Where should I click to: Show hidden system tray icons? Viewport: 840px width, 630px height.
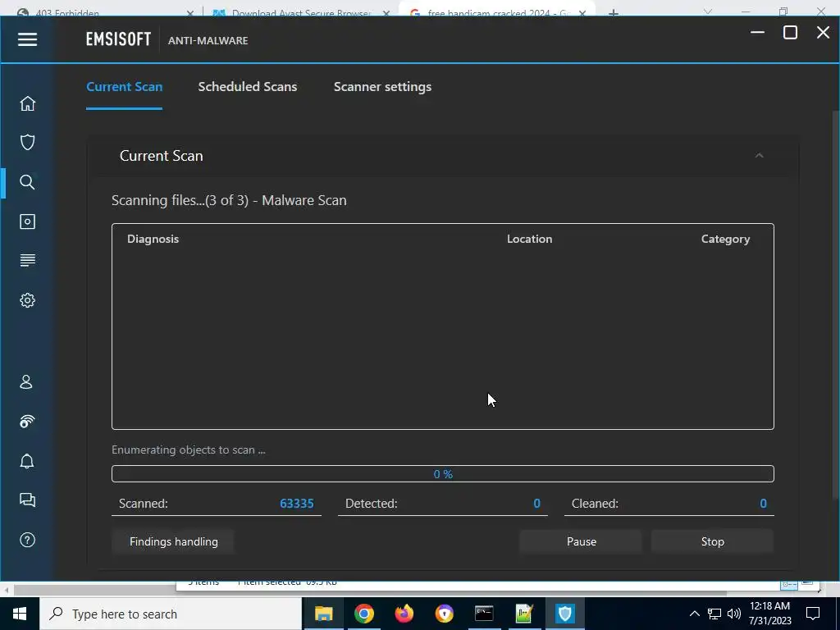[x=694, y=614]
